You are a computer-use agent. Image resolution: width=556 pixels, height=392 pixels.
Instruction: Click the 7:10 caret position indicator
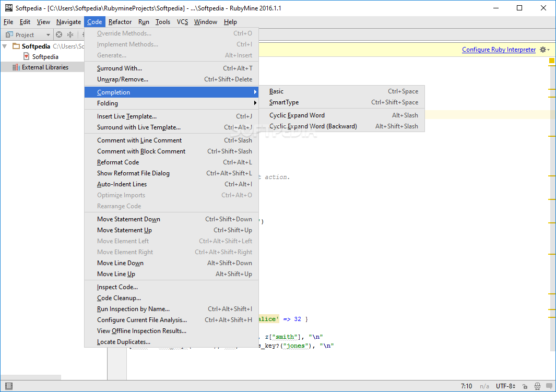[466, 386]
